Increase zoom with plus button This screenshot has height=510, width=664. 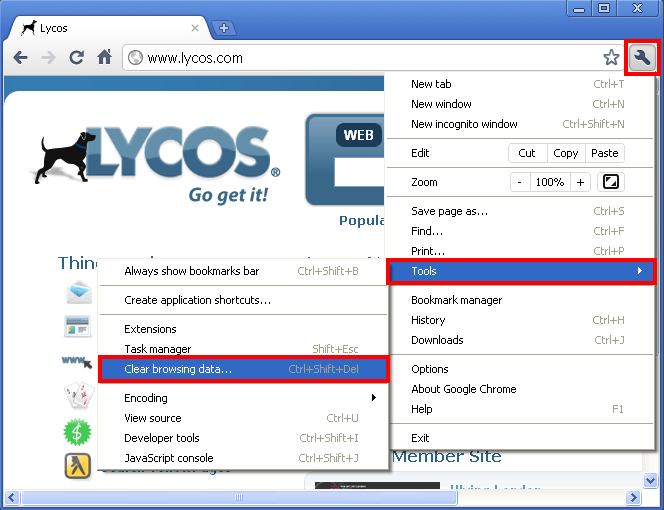580,182
